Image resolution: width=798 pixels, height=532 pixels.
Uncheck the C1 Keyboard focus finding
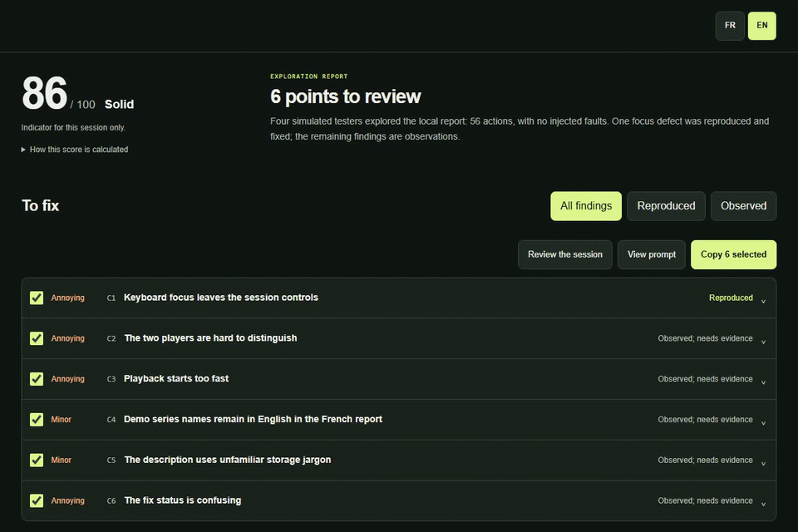coord(37,298)
